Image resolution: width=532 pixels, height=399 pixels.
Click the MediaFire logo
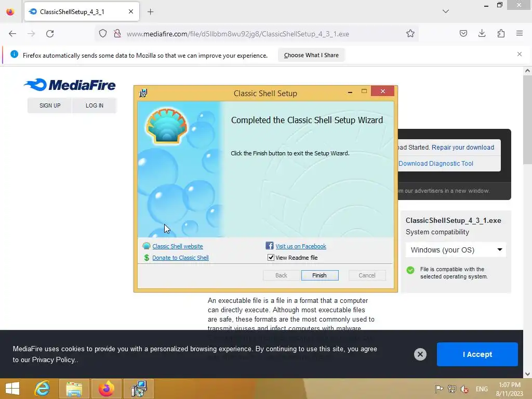[70, 85]
